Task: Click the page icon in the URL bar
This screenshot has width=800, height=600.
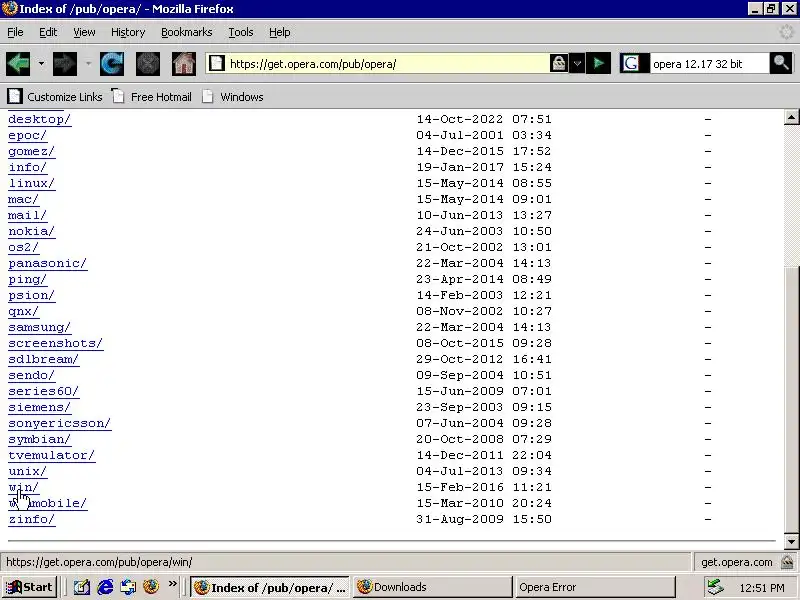Action: 217,63
